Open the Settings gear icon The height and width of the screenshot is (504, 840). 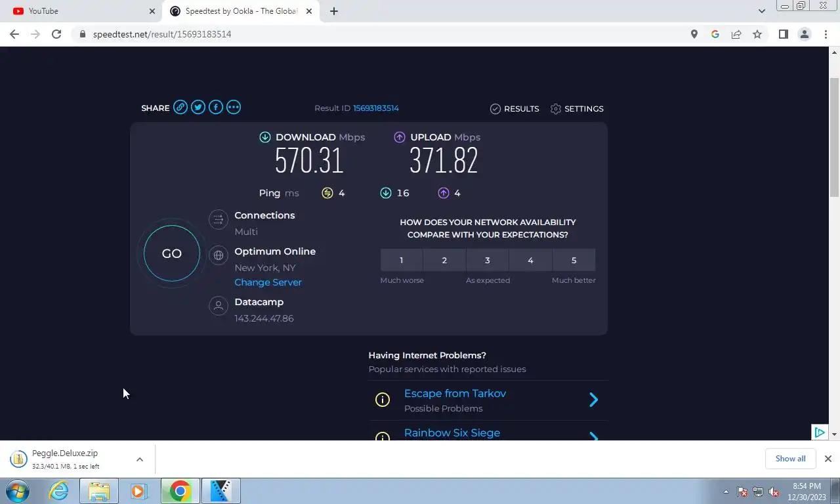(x=556, y=109)
